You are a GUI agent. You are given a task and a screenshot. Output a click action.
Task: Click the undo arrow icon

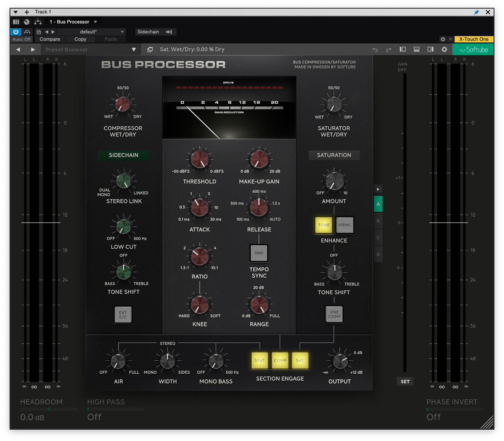375,49
